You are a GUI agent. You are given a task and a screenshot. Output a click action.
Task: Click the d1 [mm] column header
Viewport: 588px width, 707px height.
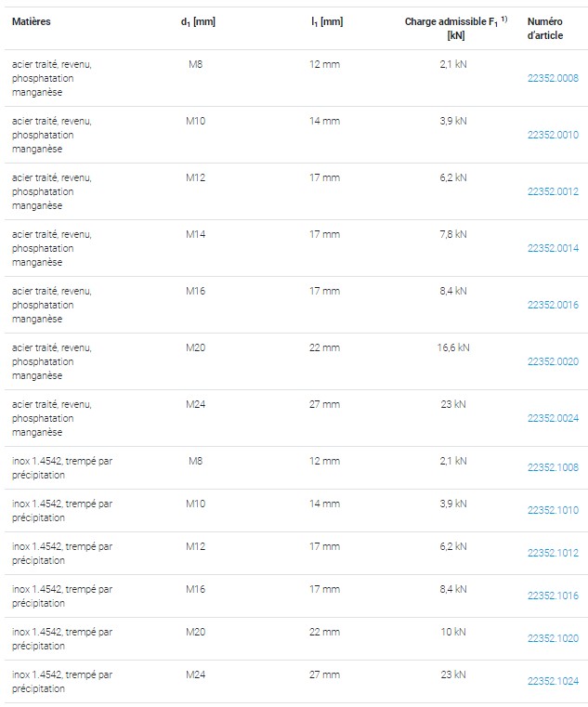198,21
